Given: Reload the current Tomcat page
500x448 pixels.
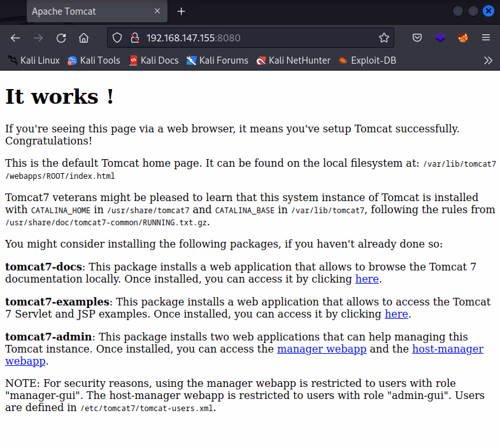Looking at the screenshot, I should click(61, 38).
